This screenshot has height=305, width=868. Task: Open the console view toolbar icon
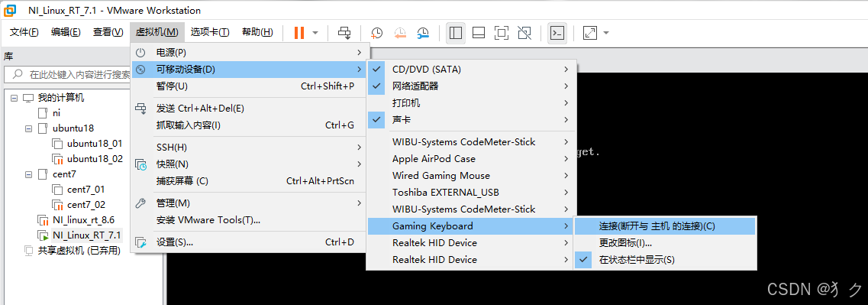pos(557,33)
